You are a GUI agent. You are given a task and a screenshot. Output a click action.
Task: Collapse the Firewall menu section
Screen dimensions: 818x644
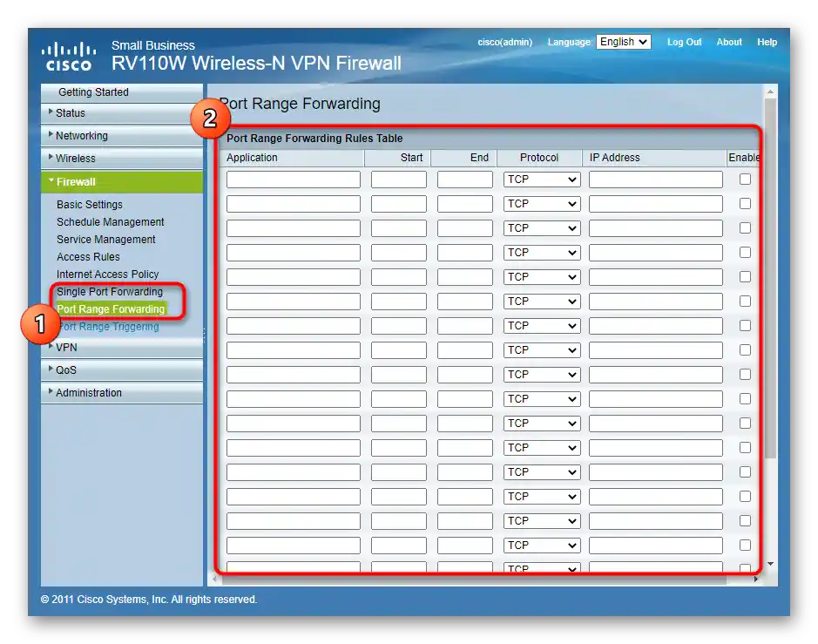(122, 181)
